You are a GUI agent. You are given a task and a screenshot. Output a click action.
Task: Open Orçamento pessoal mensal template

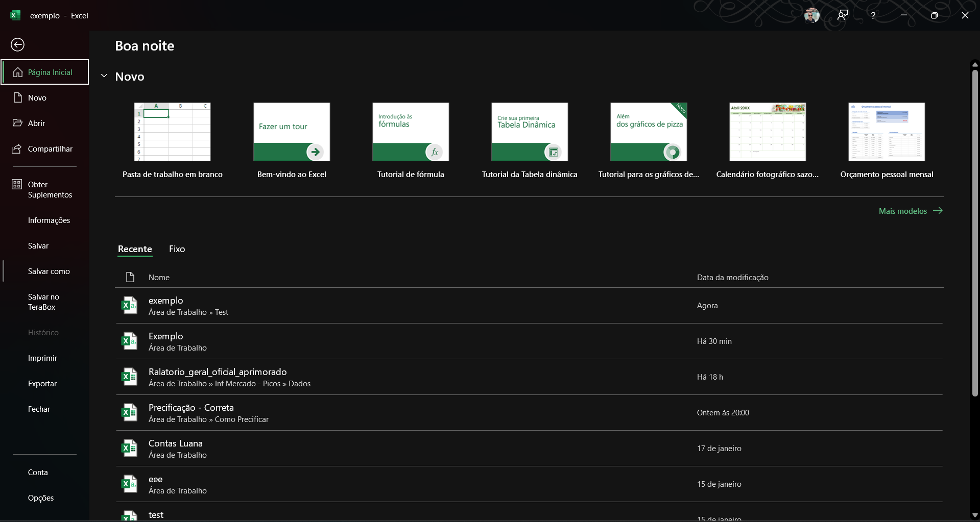tap(887, 141)
